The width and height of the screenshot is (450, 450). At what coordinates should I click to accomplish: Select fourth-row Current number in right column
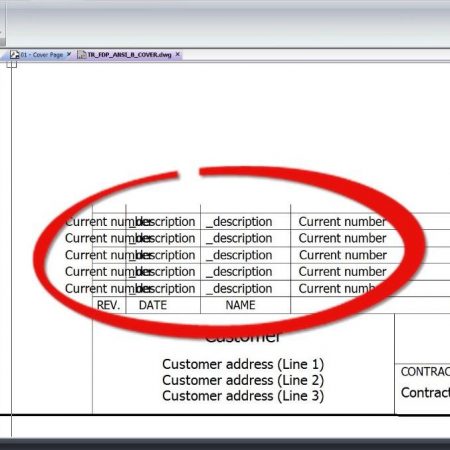(x=342, y=272)
